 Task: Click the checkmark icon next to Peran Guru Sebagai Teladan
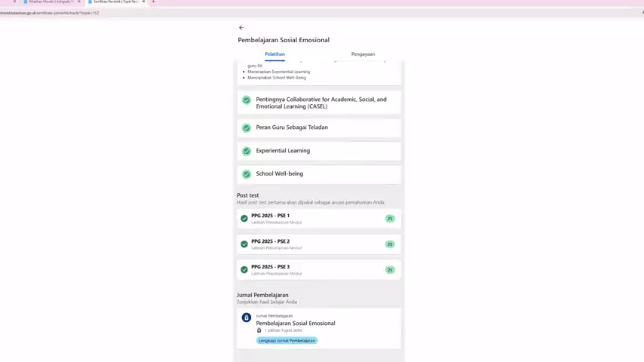pyautogui.click(x=247, y=128)
